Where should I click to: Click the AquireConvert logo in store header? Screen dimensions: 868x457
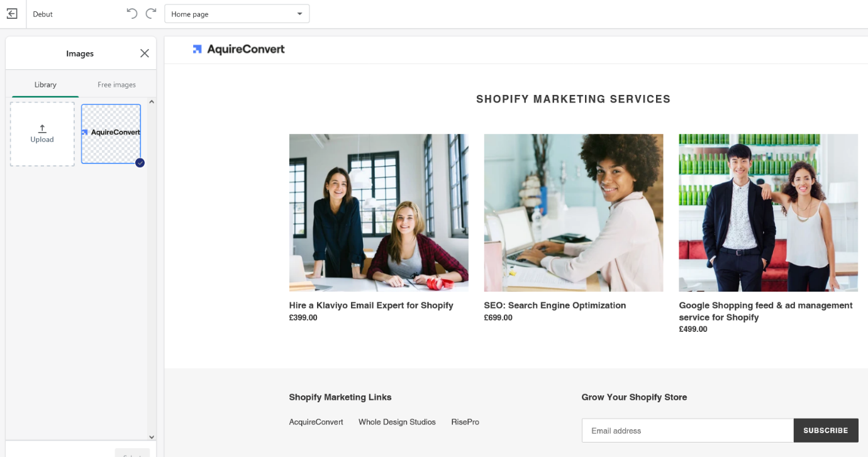click(239, 49)
